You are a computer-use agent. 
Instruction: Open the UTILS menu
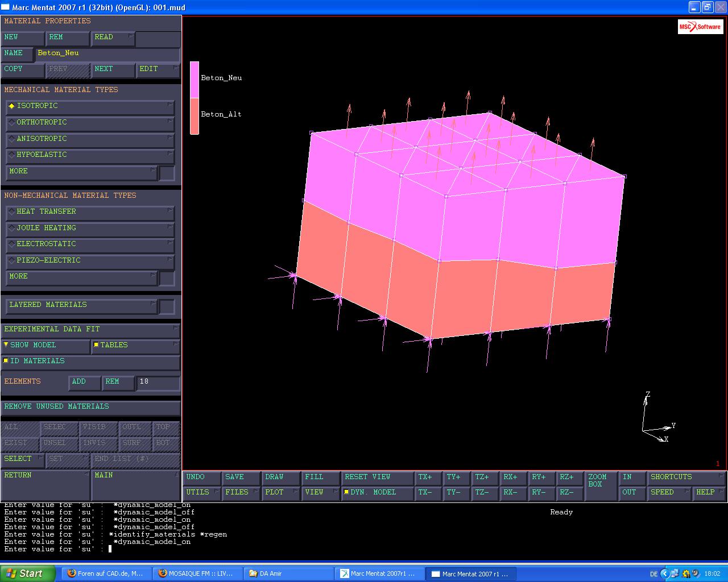(x=202, y=493)
